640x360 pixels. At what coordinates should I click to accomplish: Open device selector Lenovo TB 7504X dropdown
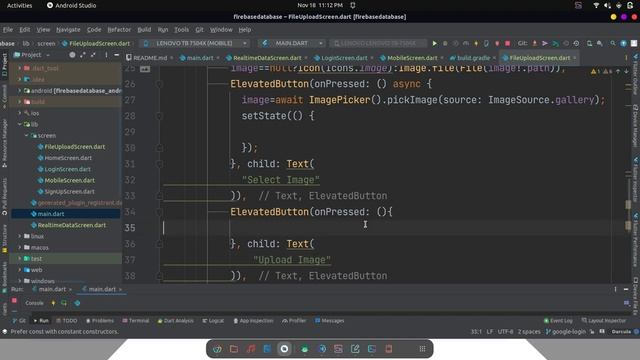[x=195, y=43]
